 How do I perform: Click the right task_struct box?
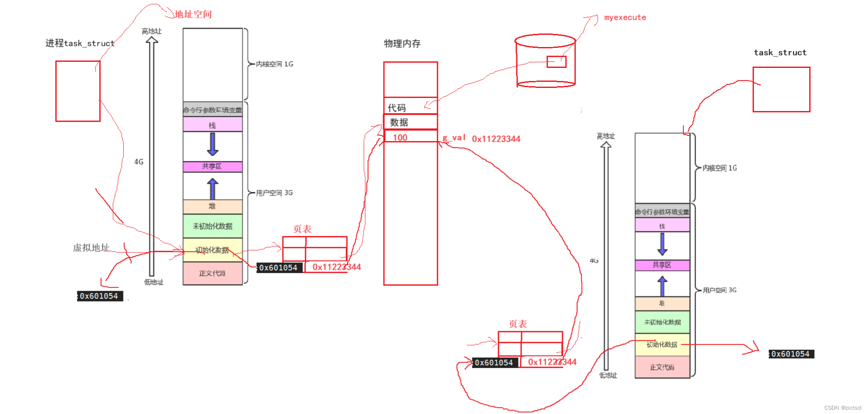(781, 89)
